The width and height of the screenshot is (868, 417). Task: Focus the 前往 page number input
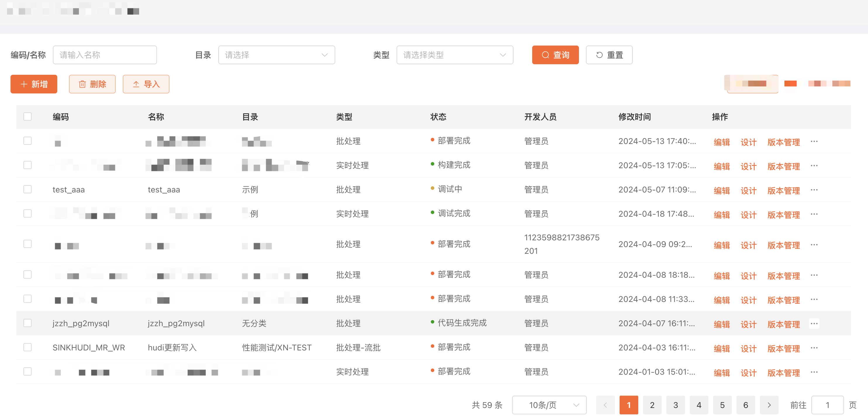(x=827, y=405)
